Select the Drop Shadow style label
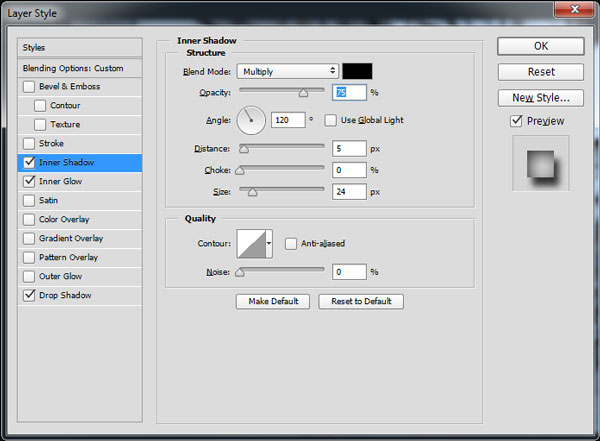 point(65,295)
